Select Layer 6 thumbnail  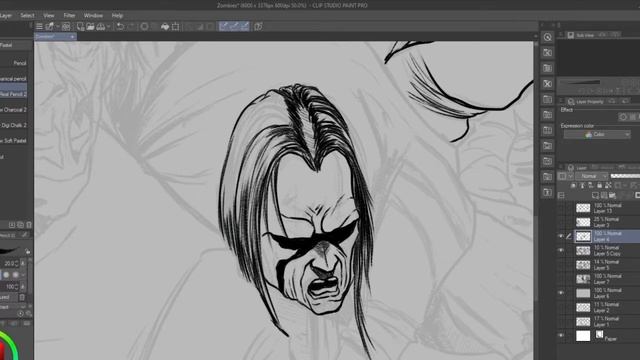583,293
